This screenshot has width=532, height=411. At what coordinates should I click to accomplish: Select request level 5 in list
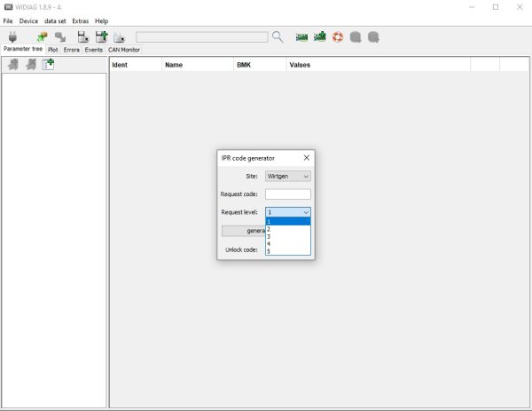(x=287, y=251)
